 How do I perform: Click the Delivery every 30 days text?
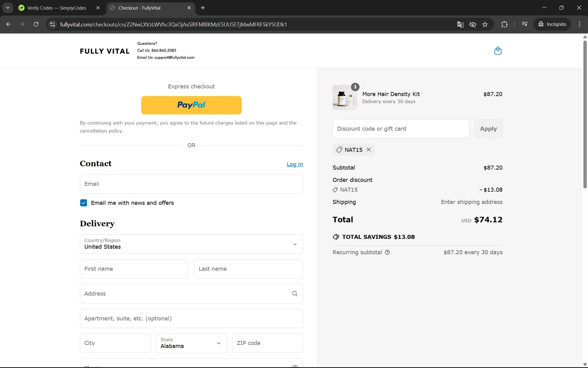[389, 102]
